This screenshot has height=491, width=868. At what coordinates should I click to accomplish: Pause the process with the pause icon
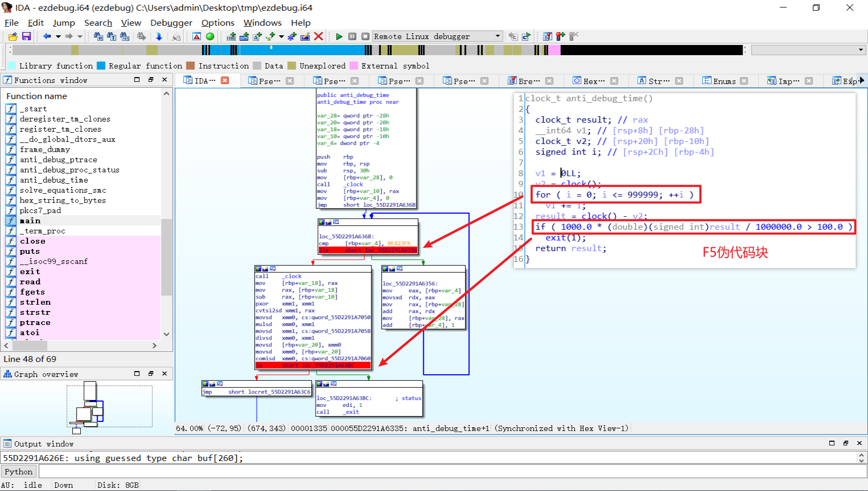click(352, 36)
